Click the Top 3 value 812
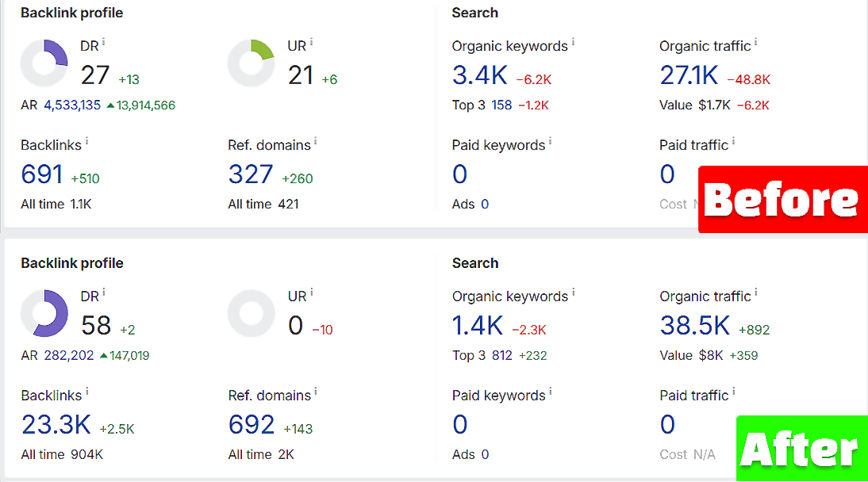868x482 pixels. coord(502,356)
